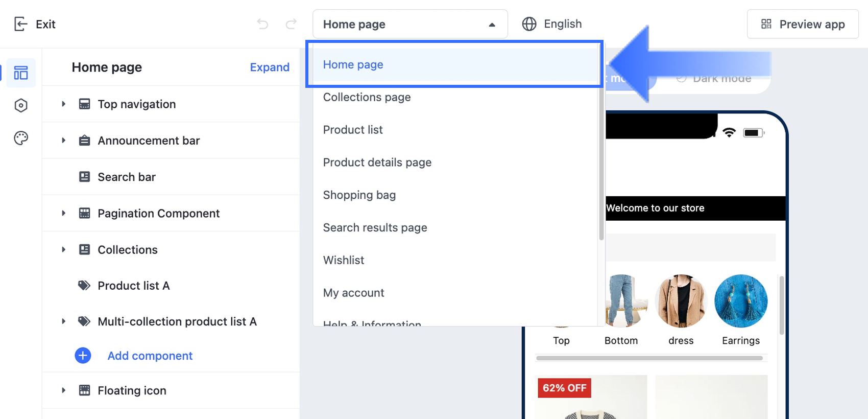Open the hexagon settings sidebar icon
868x419 pixels.
[x=21, y=105]
